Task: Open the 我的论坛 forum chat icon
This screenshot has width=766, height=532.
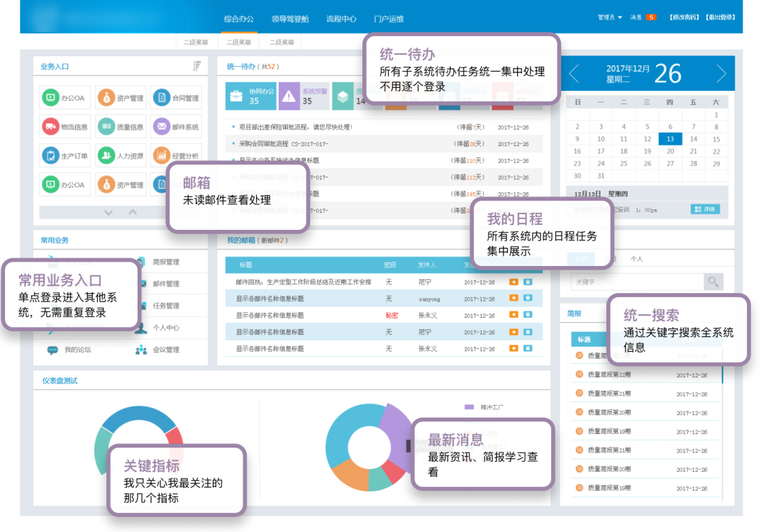Action: [53, 350]
